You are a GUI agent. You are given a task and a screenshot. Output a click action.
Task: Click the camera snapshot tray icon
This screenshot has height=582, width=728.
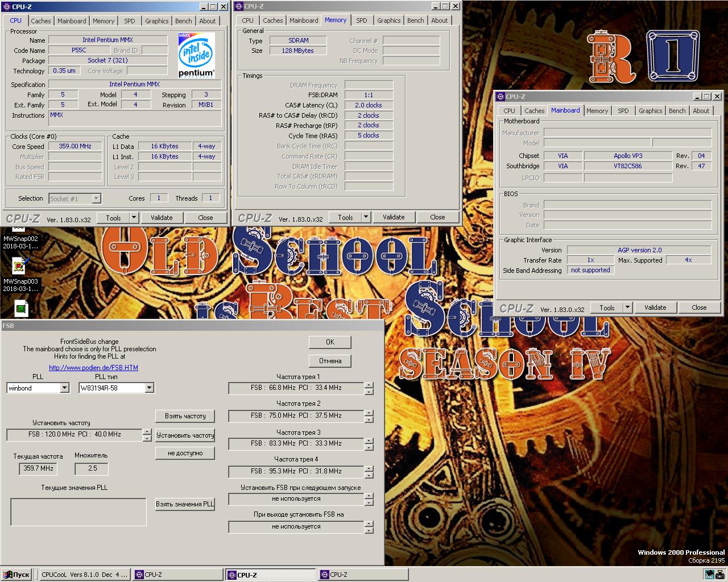pos(721,575)
